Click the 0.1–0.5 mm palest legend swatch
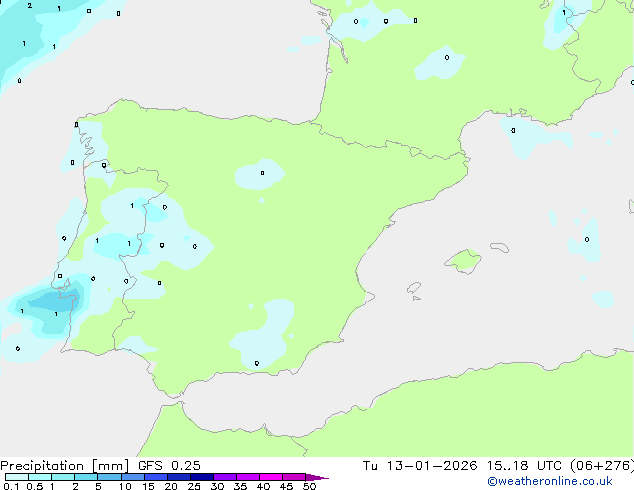The width and height of the screenshot is (634, 490). tap(17, 477)
